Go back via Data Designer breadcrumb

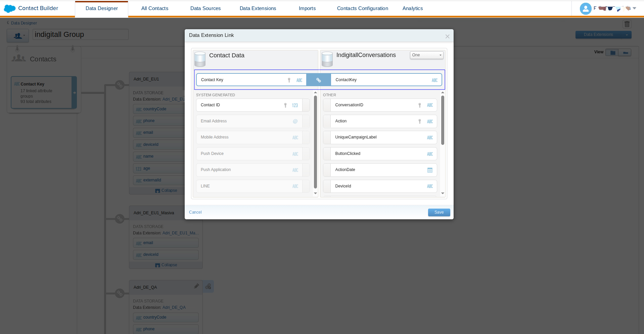tap(24, 23)
